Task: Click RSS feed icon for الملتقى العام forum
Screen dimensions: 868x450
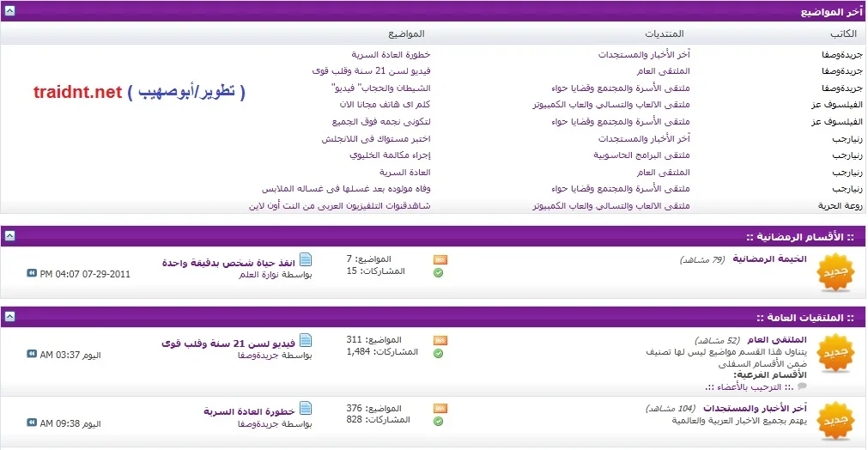Action: [440, 340]
